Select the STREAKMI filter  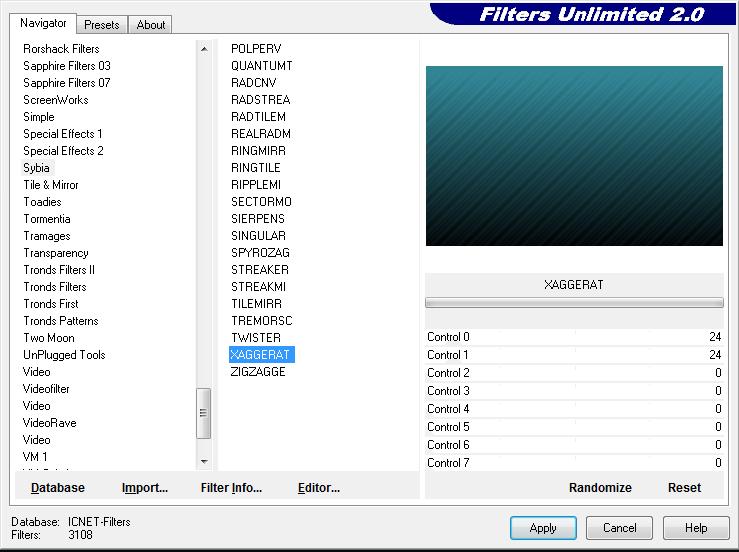258,287
